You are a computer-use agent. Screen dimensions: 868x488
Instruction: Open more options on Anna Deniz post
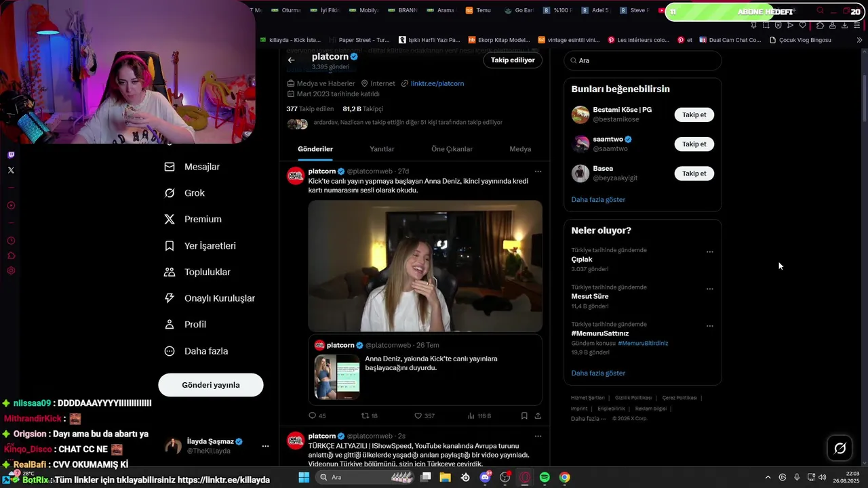[x=538, y=171]
